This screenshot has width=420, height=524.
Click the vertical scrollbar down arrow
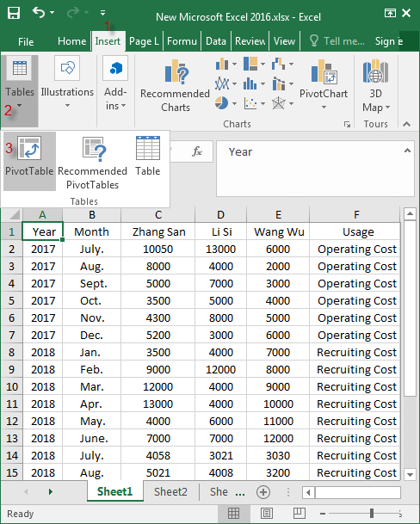410,474
